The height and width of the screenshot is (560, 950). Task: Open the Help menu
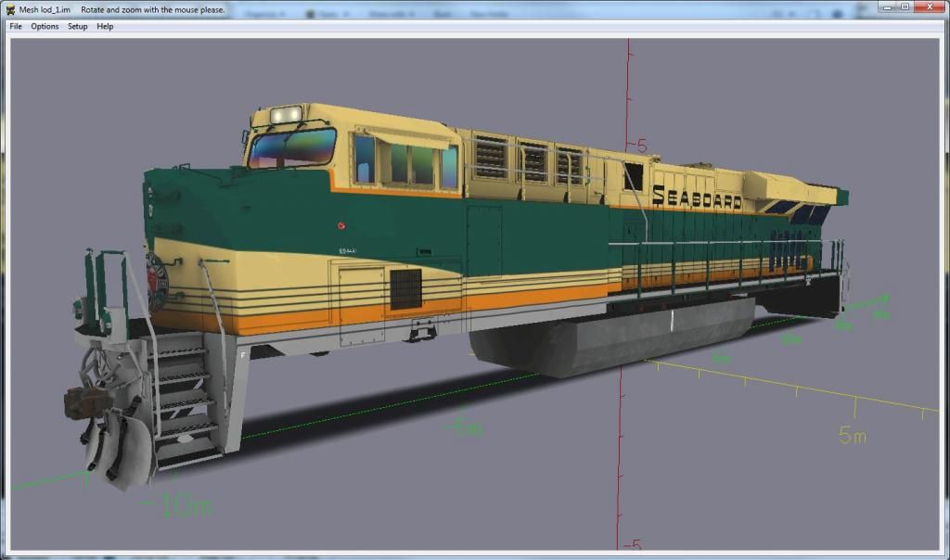[x=105, y=27]
